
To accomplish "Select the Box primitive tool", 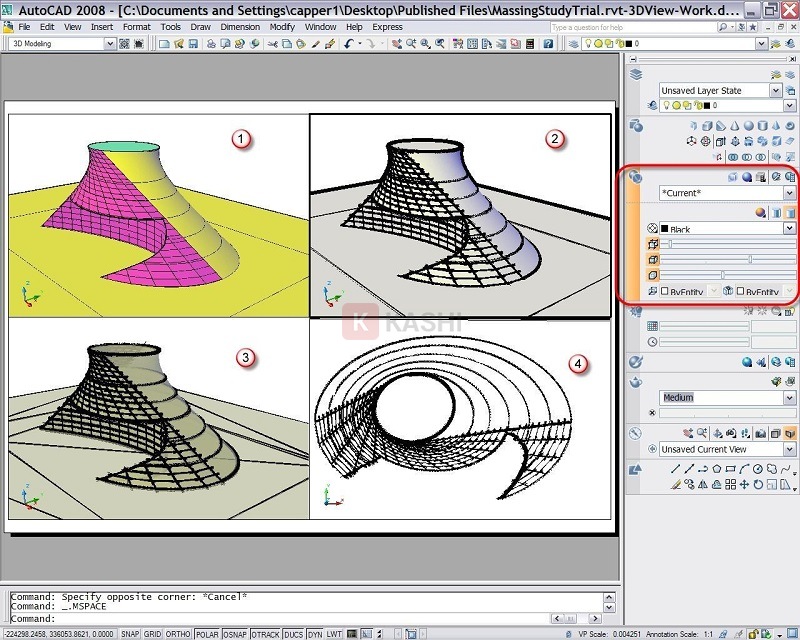I will click(707, 126).
